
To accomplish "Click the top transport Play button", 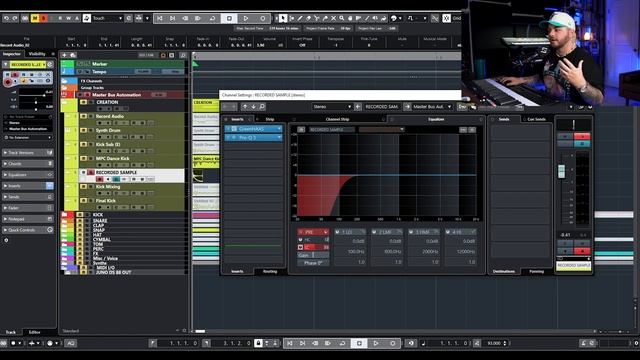I will 246,18.
